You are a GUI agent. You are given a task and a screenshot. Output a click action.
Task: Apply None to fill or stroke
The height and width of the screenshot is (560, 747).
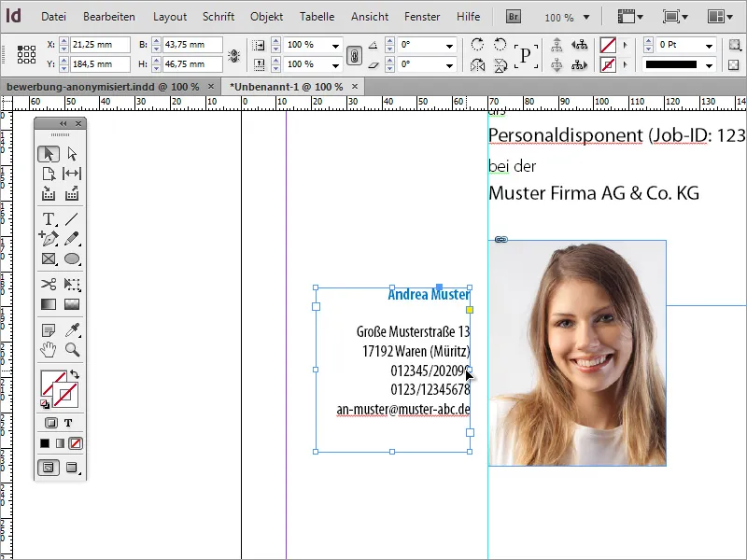[76, 444]
